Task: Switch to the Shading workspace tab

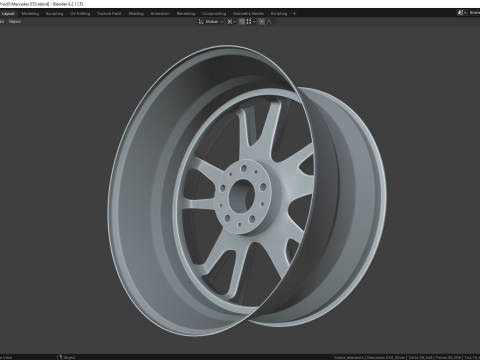Action: coord(136,14)
